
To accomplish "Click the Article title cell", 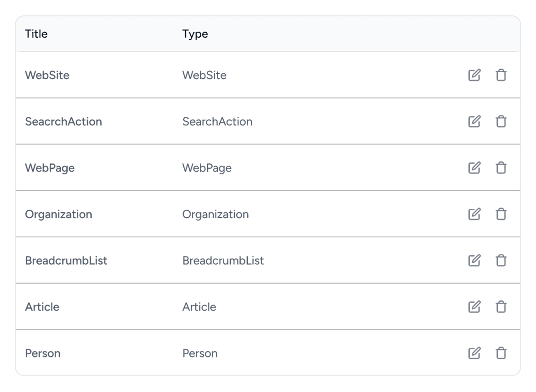I will tap(42, 306).
